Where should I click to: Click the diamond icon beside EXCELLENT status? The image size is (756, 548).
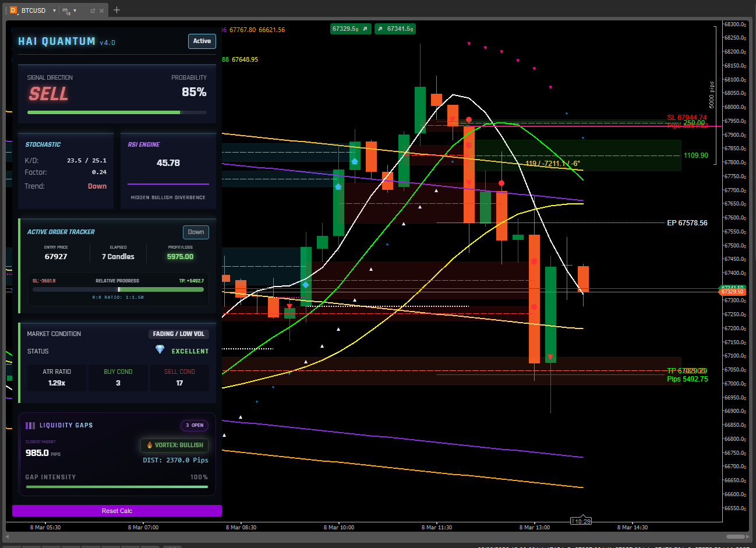pos(160,349)
